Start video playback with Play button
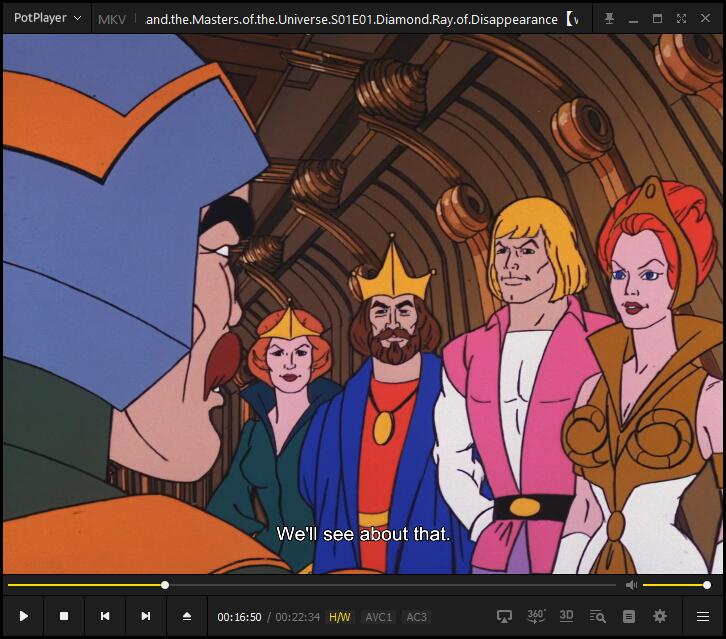 click(x=24, y=616)
